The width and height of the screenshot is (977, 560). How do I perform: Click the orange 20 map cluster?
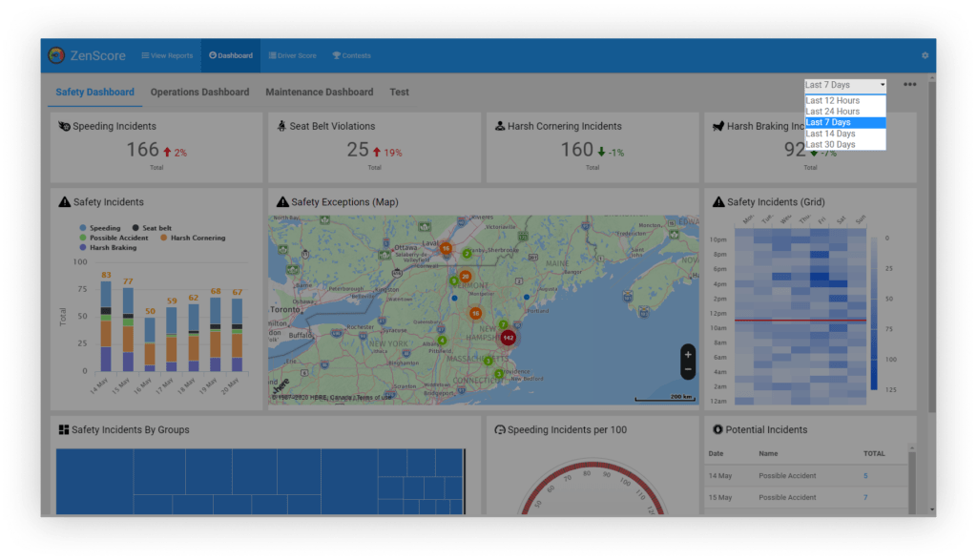pyautogui.click(x=465, y=276)
